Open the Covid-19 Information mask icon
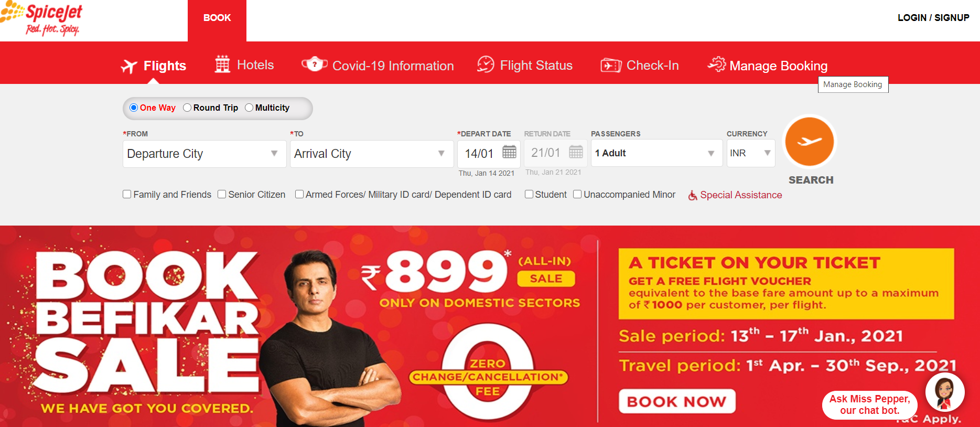This screenshot has width=980, height=427. pyautogui.click(x=315, y=65)
